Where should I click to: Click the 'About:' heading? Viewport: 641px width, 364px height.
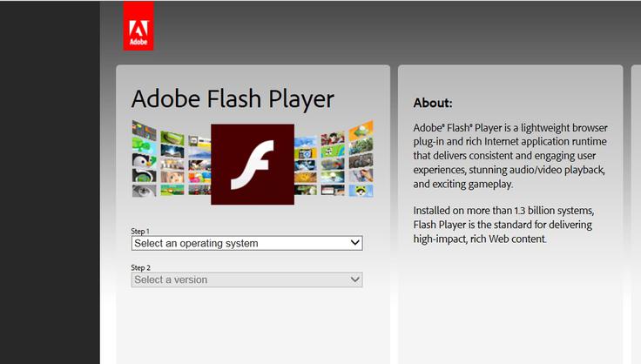(x=433, y=103)
